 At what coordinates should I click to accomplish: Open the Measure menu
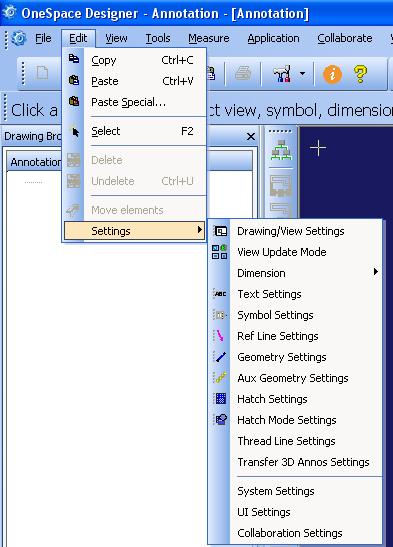click(209, 38)
